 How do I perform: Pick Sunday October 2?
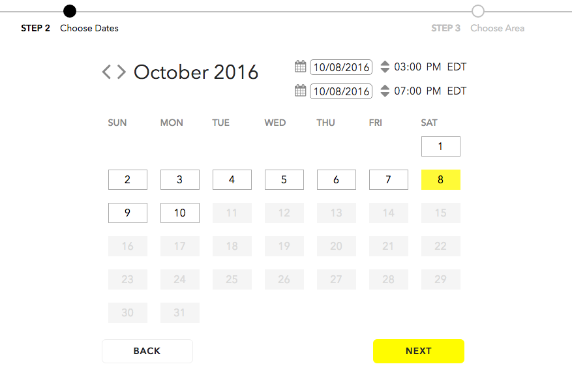click(x=128, y=179)
